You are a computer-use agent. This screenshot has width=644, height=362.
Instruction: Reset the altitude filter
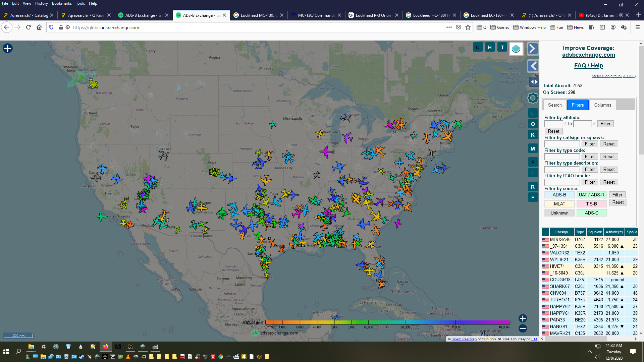pyautogui.click(x=553, y=131)
